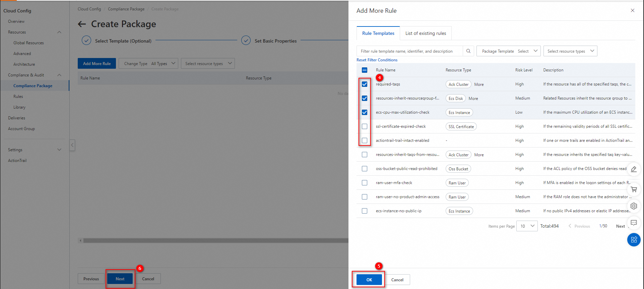Image resolution: width=644 pixels, height=289 pixels.
Task: Open Deliveries in the sidebar
Action: coord(16,118)
